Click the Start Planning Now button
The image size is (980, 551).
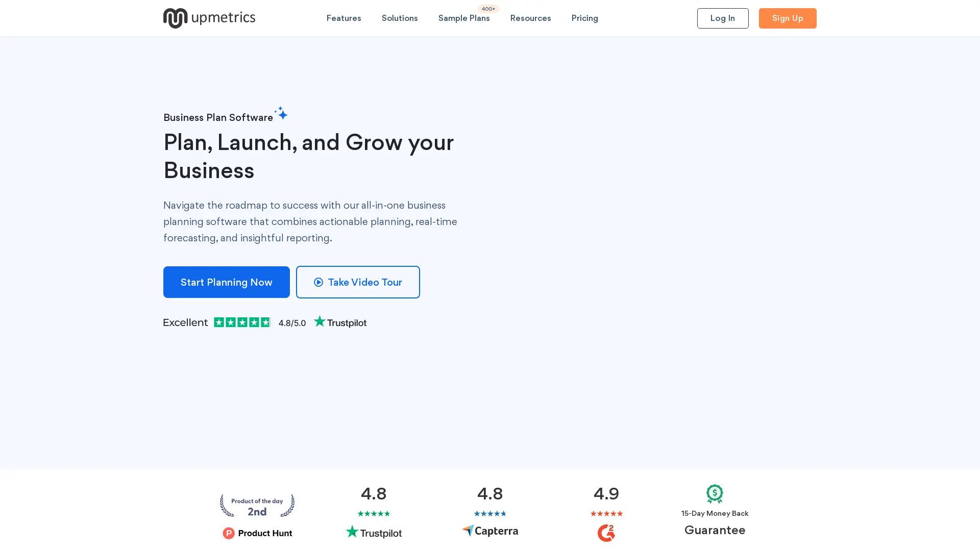click(226, 282)
